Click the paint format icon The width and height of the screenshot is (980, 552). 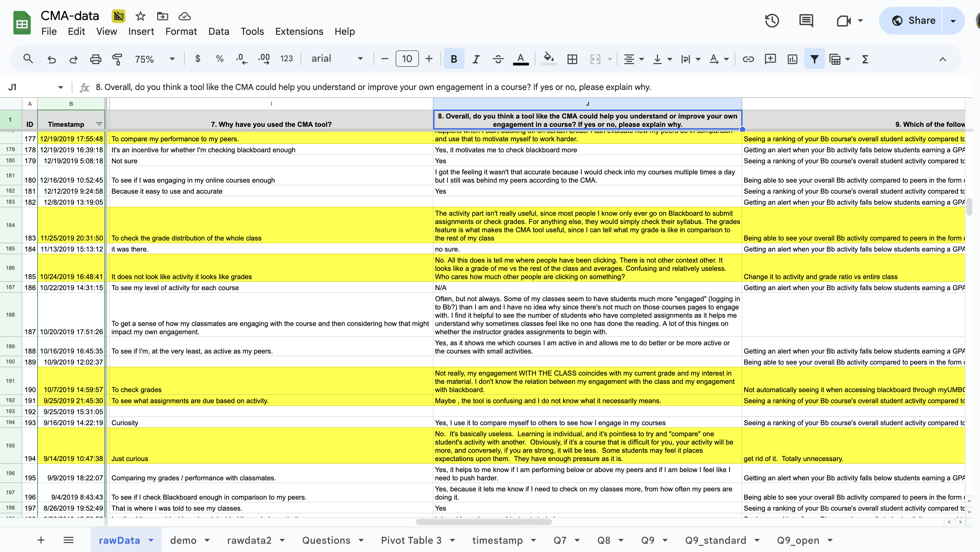[117, 59]
